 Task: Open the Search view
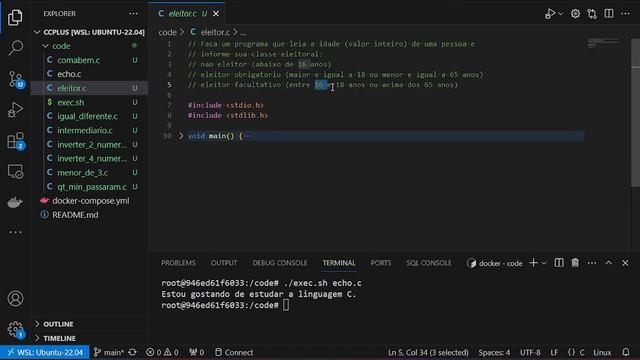coord(15,48)
